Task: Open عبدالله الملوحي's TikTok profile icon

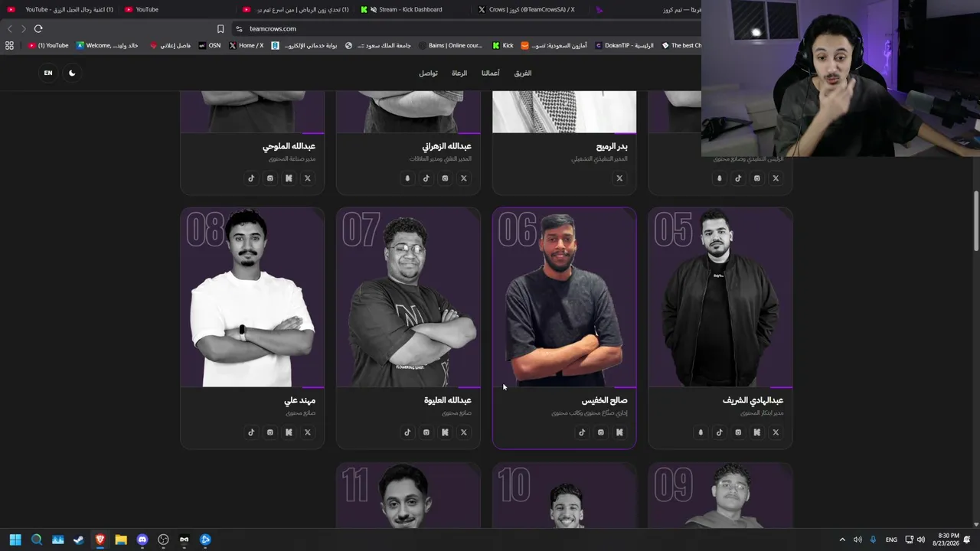Action: click(251, 178)
